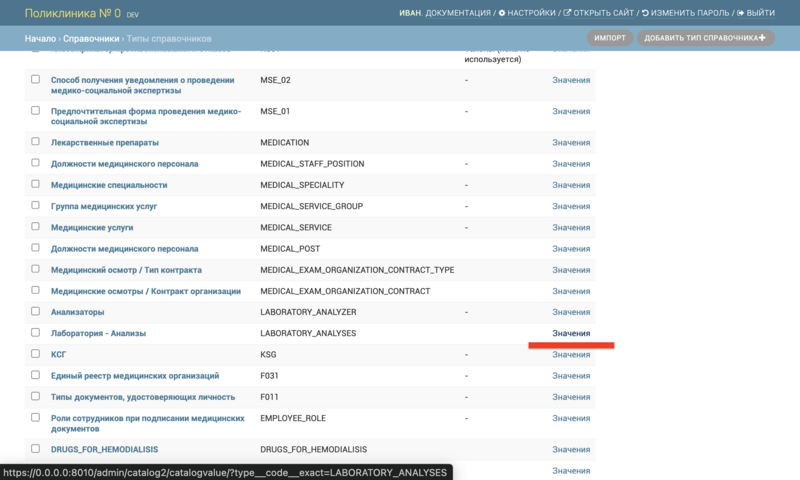Click the Импорт button
800x480 pixels.
(x=610, y=38)
